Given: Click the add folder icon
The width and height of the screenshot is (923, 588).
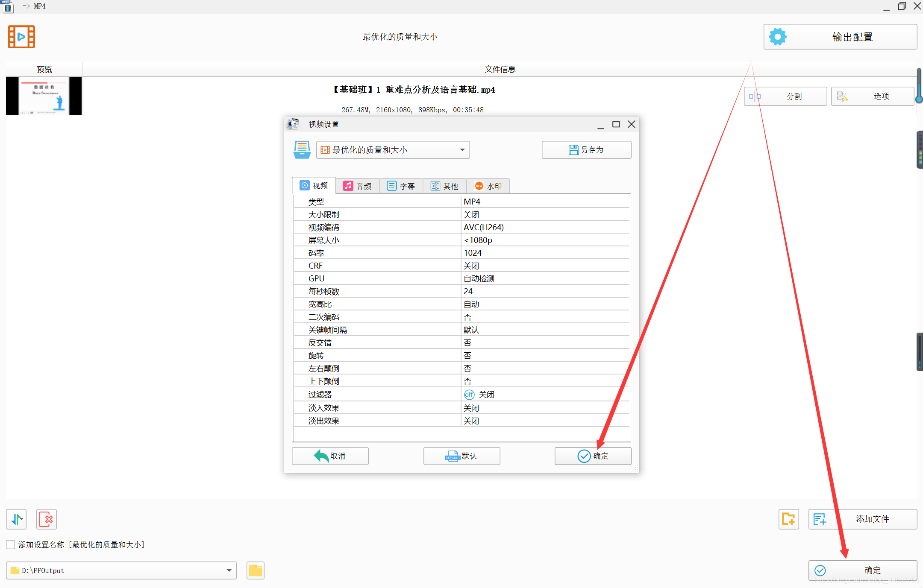Looking at the screenshot, I should pyautogui.click(x=788, y=519).
